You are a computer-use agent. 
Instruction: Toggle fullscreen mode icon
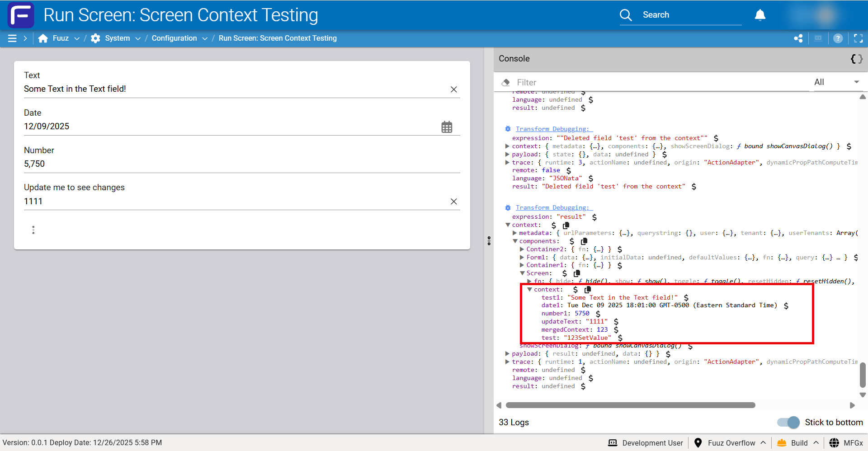click(x=858, y=38)
